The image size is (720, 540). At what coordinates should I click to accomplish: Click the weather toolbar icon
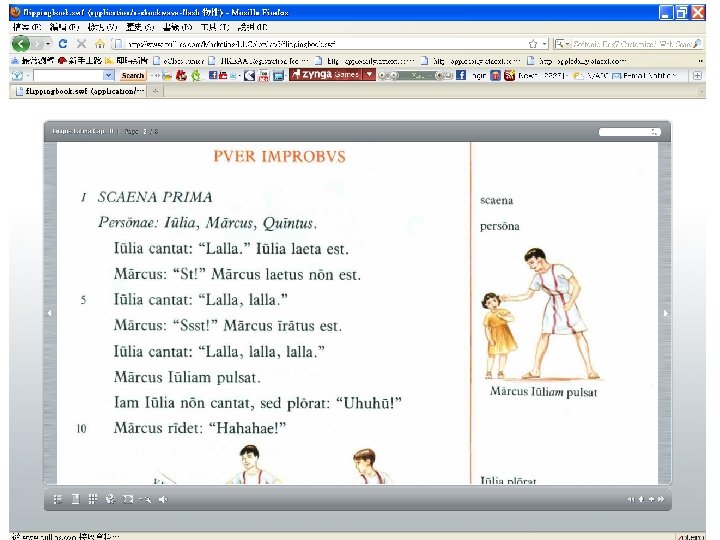578,75
